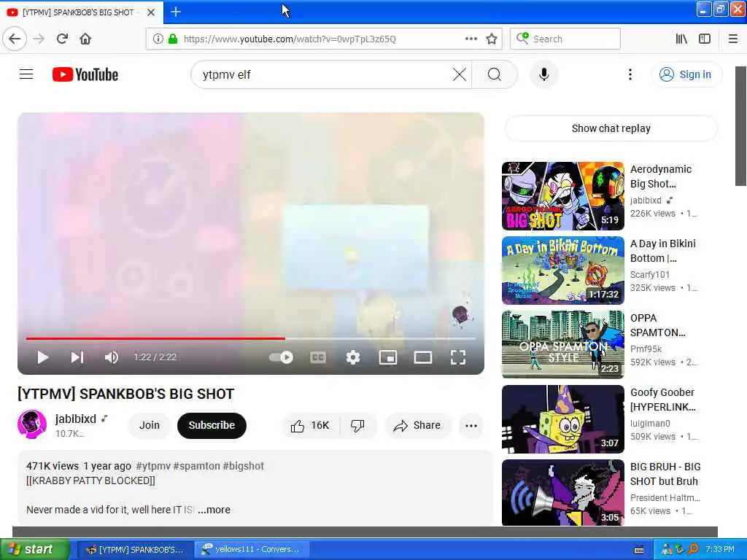Open video settings gear

click(352, 357)
